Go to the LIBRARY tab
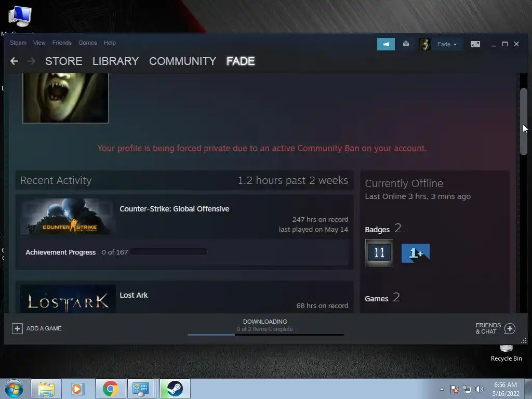The height and width of the screenshot is (399, 532). tap(115, 61)
